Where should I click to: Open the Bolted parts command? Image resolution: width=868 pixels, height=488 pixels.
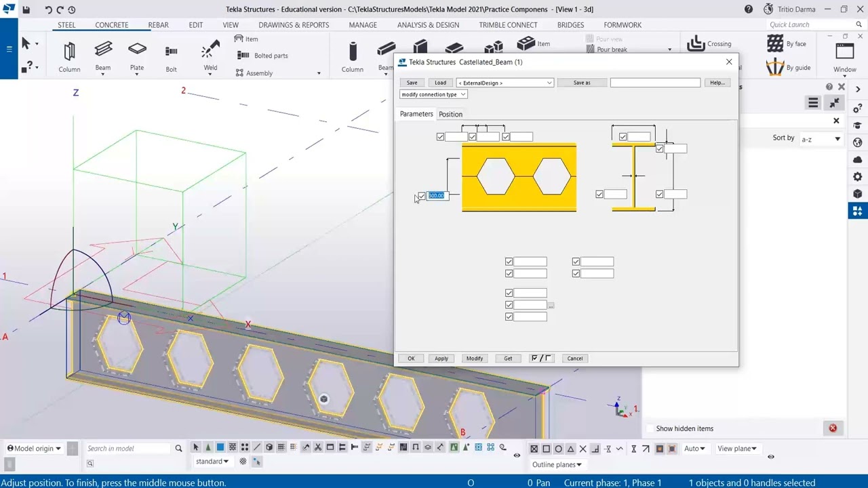pyautogui.click(x=263, y=56)
